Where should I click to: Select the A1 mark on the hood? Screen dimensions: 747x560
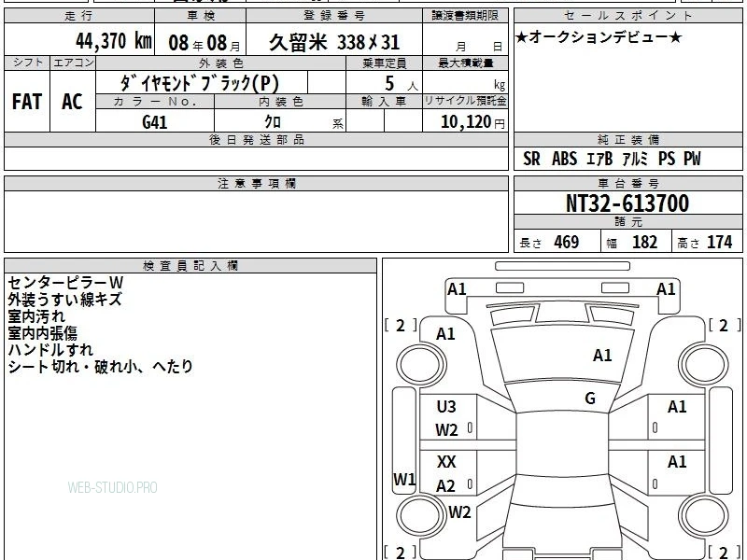(x=602, y=356)
